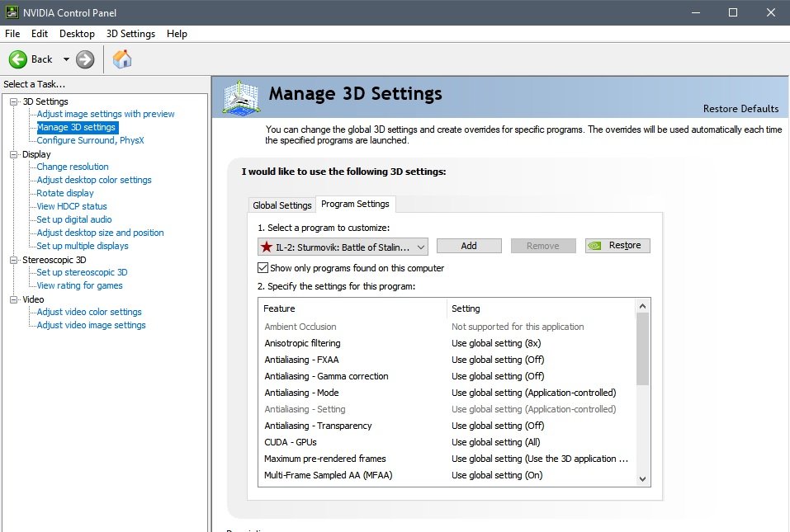
Task: Select the CUDA - GPUs row
Action: (x=447, y=442)
